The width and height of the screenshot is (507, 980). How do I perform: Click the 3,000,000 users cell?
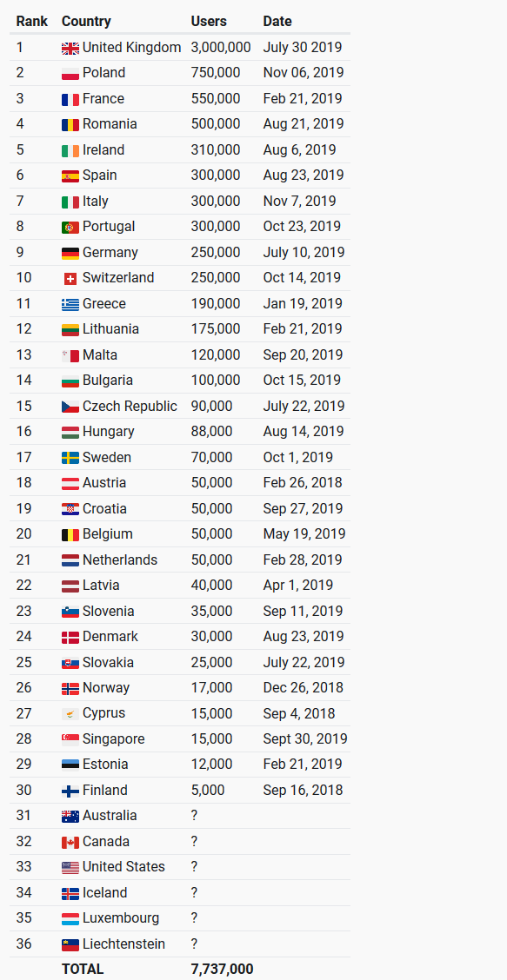click(221, 48)
